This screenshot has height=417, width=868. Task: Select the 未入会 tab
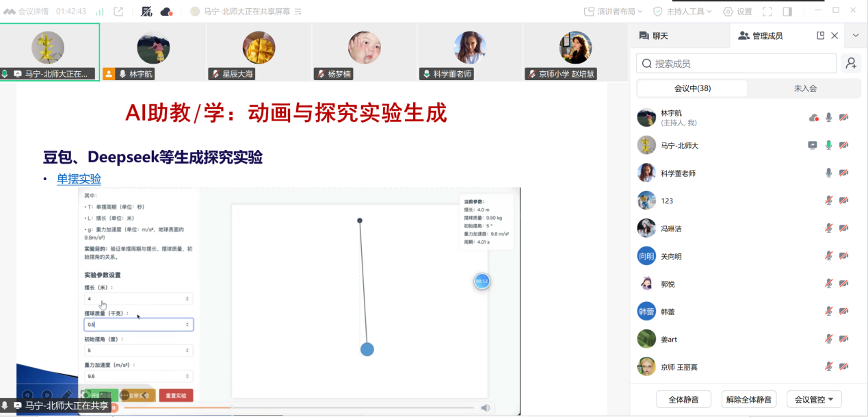click(x=805, y=88)
